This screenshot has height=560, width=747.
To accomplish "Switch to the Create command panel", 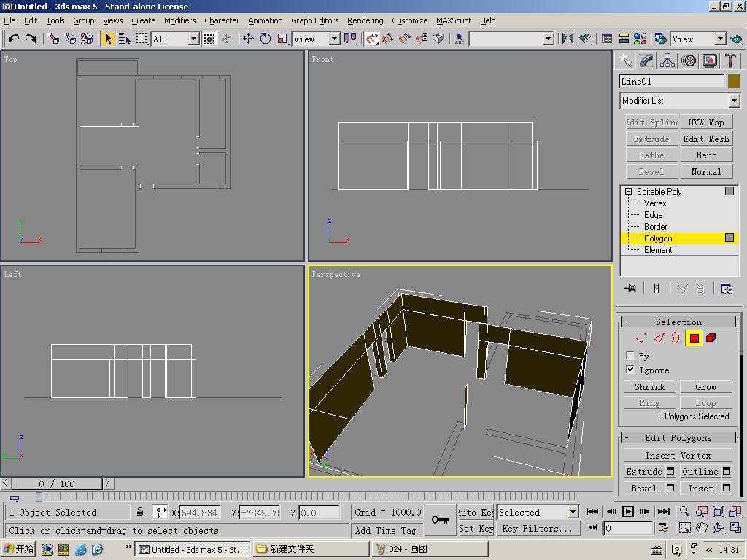I will pos(625,61).
